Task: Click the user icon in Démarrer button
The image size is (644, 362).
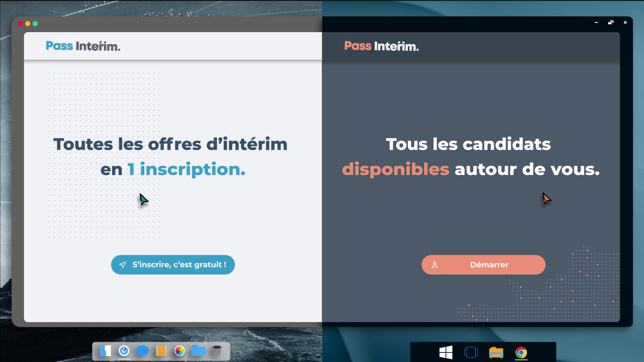Action: 435,265
